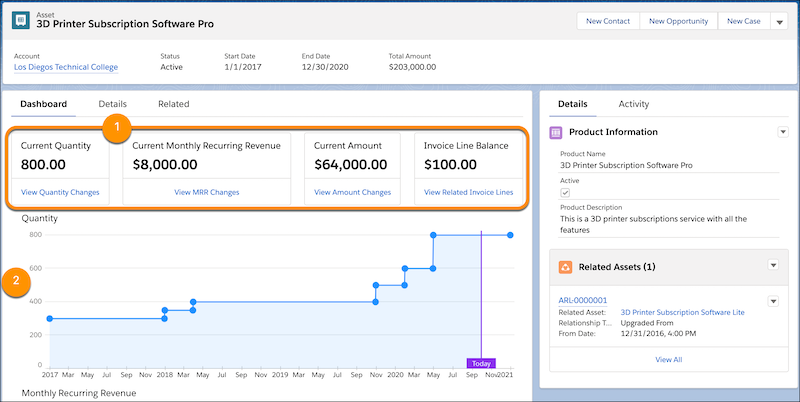The width and height of the screenshot is (800, 402).
Task: Click the Monthly Recurring Revenue chart heading
Action: point(79,393)
